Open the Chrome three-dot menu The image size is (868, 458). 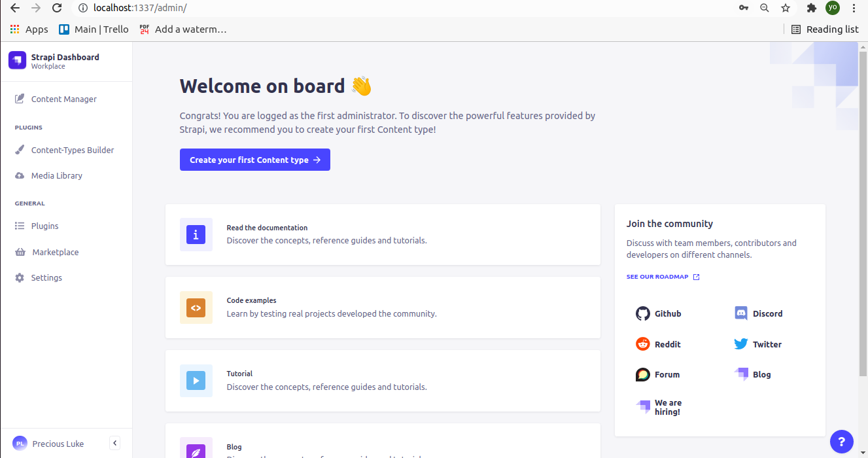(x=854, y=8)
